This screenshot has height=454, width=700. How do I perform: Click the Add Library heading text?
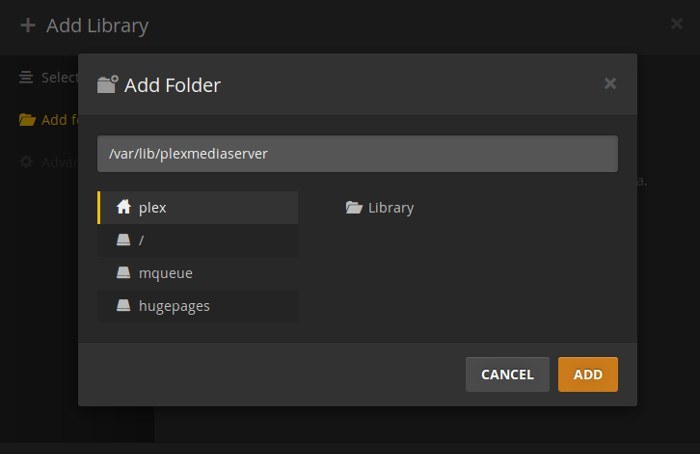97,26
